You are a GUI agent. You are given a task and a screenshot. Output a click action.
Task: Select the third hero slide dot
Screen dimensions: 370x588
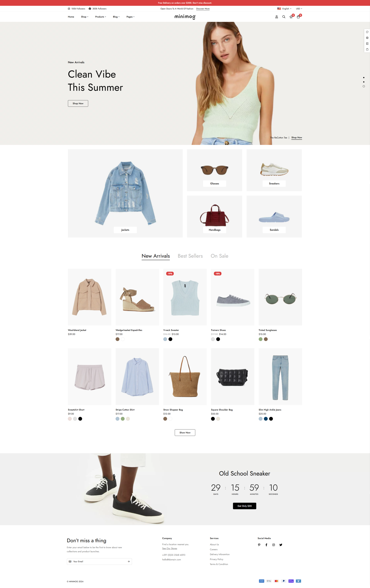tap(364, 86)
